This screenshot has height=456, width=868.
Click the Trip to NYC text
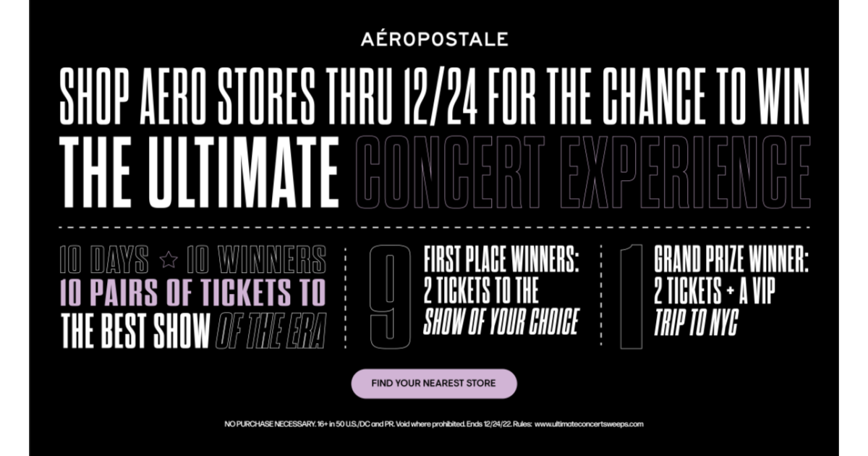695,324
